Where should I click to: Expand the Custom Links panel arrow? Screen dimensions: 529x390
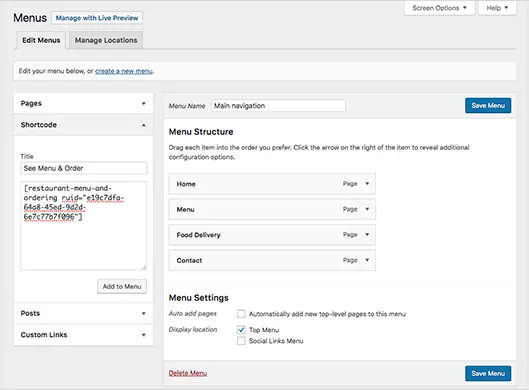click(x=144, y=335)
